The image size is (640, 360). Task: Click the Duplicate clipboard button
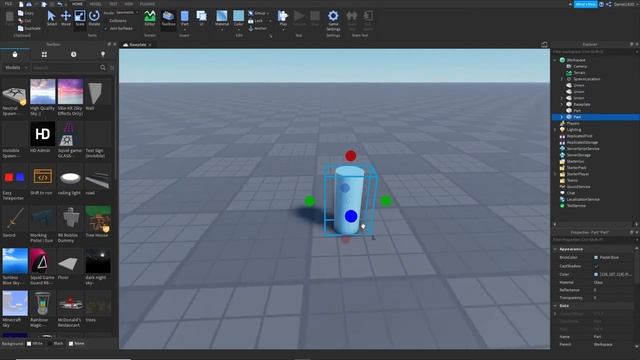29,28
